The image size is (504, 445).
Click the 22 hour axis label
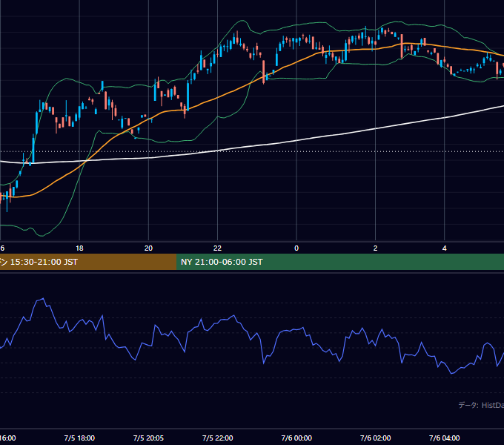(x=218, y=248)
